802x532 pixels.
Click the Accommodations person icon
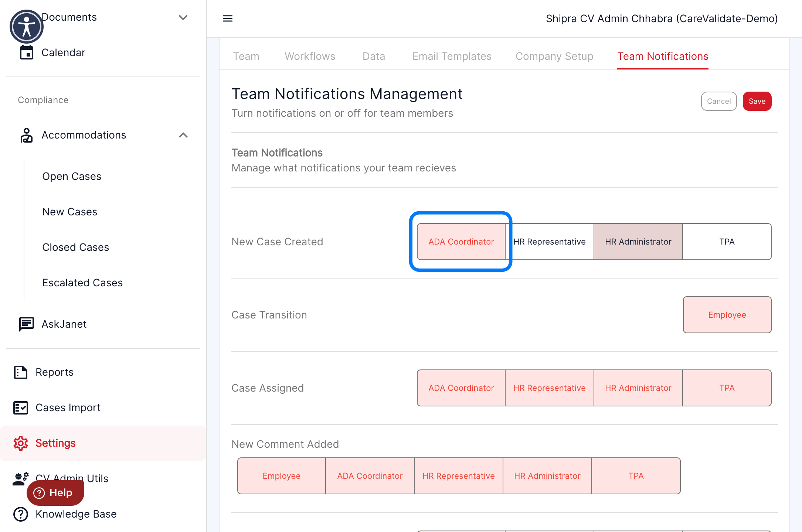pos(27,135)
